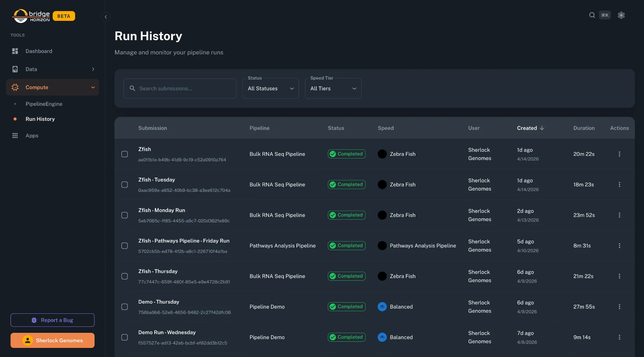
Task: Click the Compute chip icon
Action: pyautogui.click(x=15, y=87)
